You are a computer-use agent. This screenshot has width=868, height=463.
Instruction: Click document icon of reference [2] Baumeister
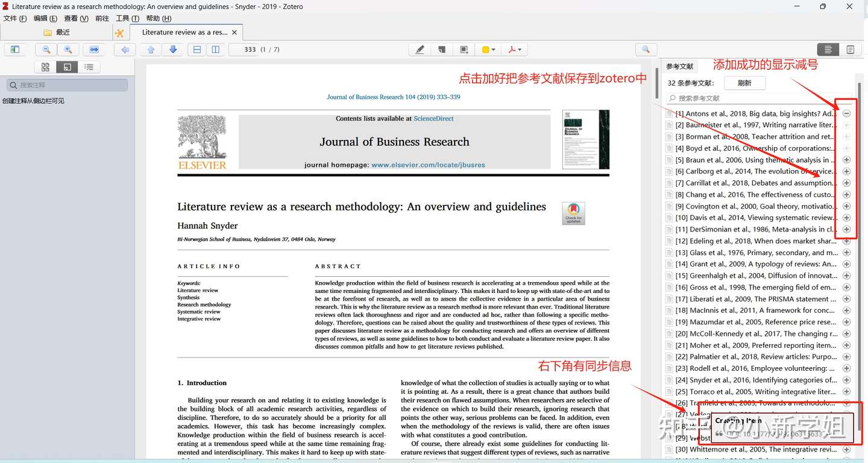pos(669,125)
